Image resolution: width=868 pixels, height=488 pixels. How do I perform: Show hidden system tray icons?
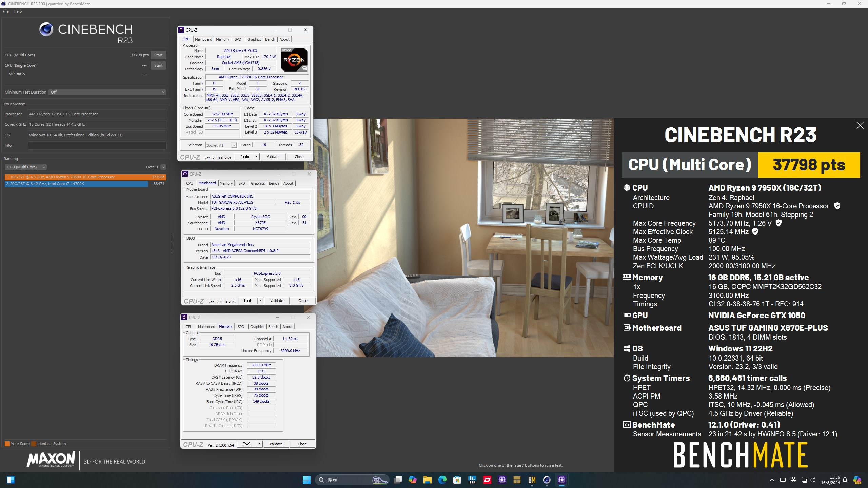pos(772,480)
